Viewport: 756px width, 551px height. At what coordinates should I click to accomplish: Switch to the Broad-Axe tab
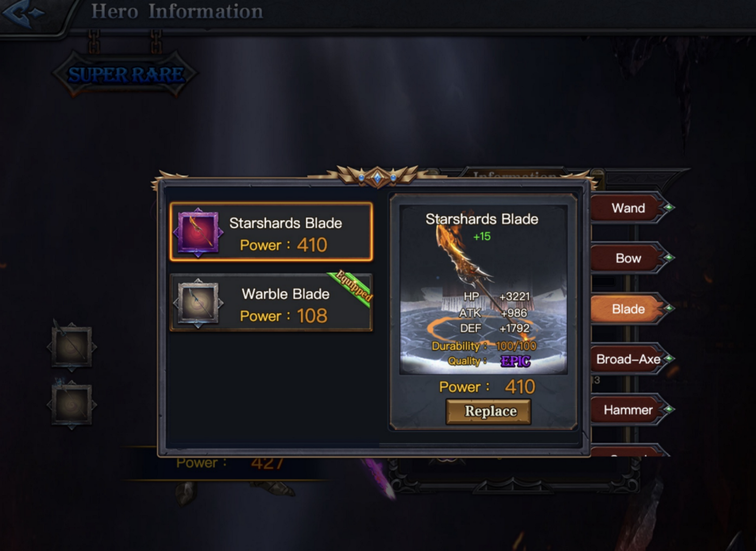pos(628,359)
